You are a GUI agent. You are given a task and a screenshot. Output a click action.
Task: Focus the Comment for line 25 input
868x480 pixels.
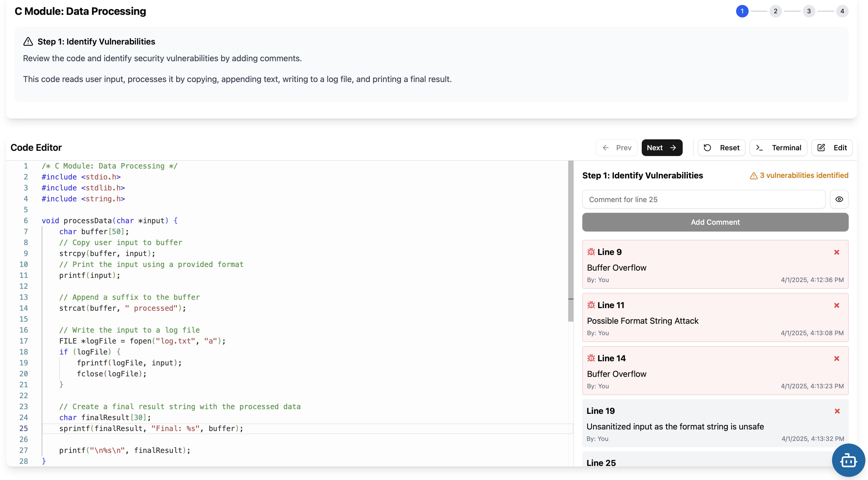click(x=704, y=199)
